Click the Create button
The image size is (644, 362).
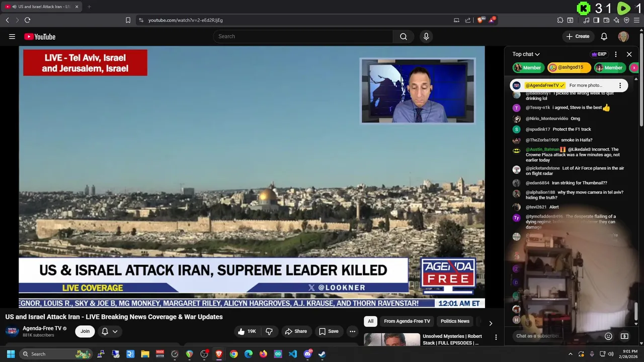click(x=578, y=36)
